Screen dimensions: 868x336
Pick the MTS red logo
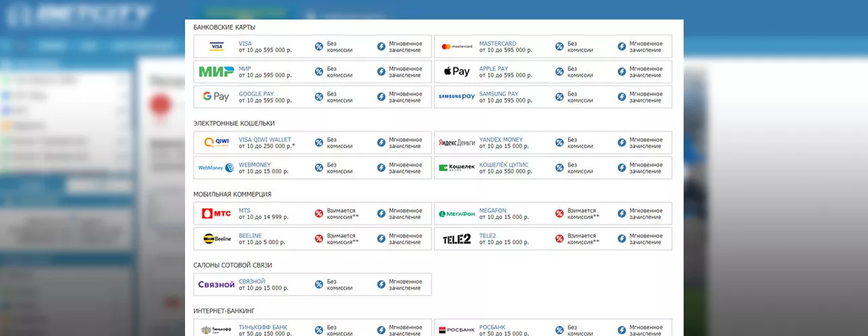[x=216, y=214]
